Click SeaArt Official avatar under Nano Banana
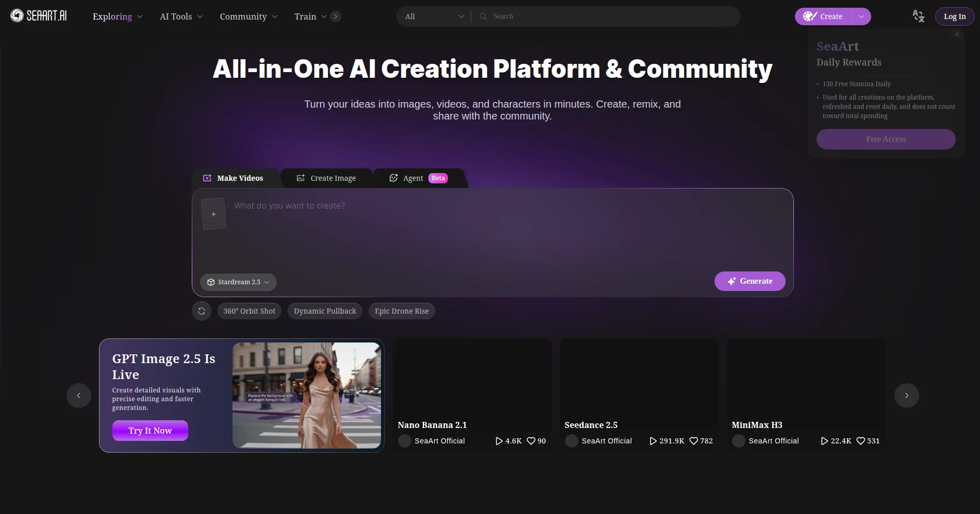This screenshot has width=980, height=514. point(405,441)
